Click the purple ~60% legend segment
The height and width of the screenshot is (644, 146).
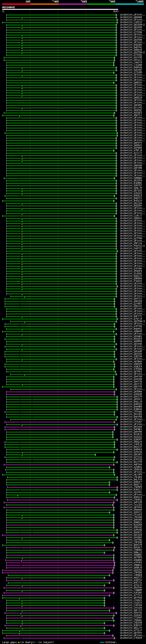tap(73, 4)
